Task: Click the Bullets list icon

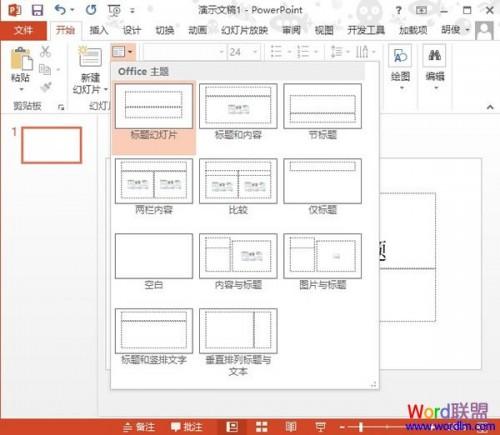Action: tap(276, 52)
